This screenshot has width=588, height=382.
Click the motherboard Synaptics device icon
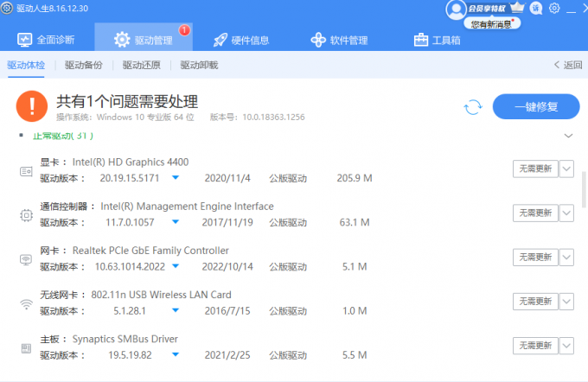[26, 348]
